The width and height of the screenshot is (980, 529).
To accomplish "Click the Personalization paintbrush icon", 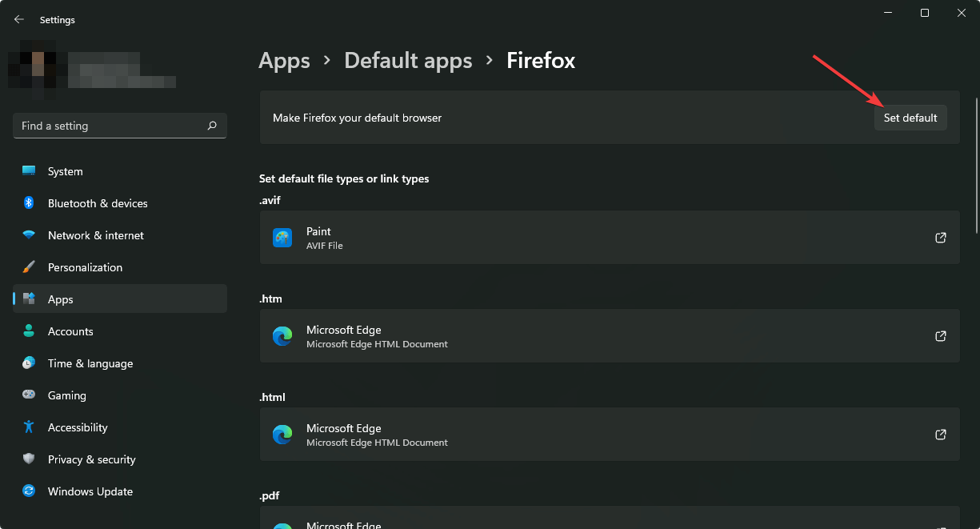I will coord(29,267).
